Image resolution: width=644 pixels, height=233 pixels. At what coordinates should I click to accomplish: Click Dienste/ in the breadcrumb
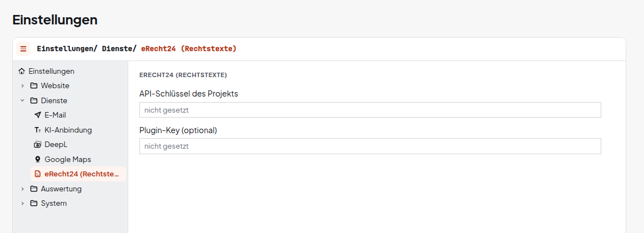[x=119, y=49]
